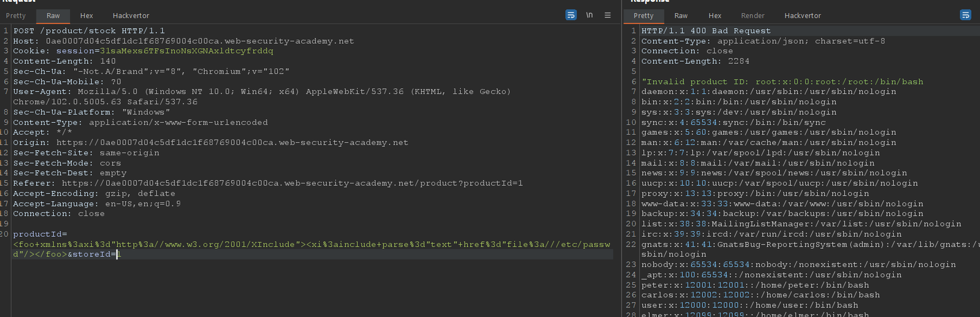Click the Host header line in the request
The height and width of the screenshot is (317, 980).
coord(184,41)
